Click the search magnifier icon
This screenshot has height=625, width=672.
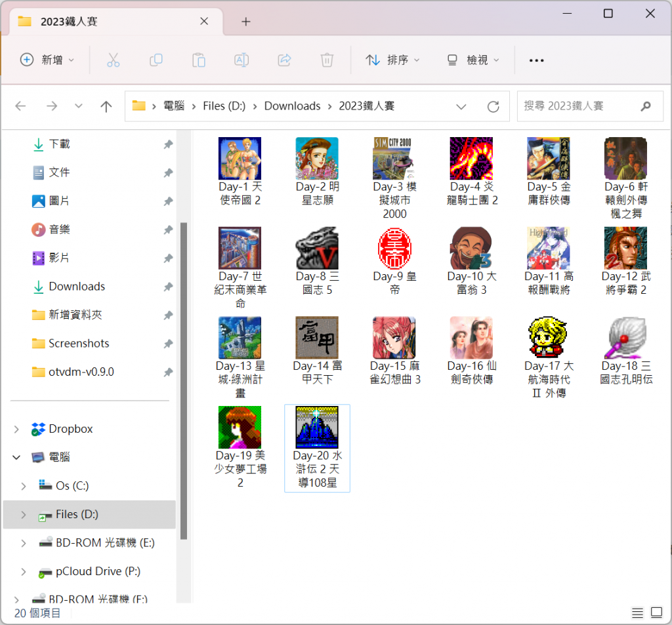[x=646, y=106]
